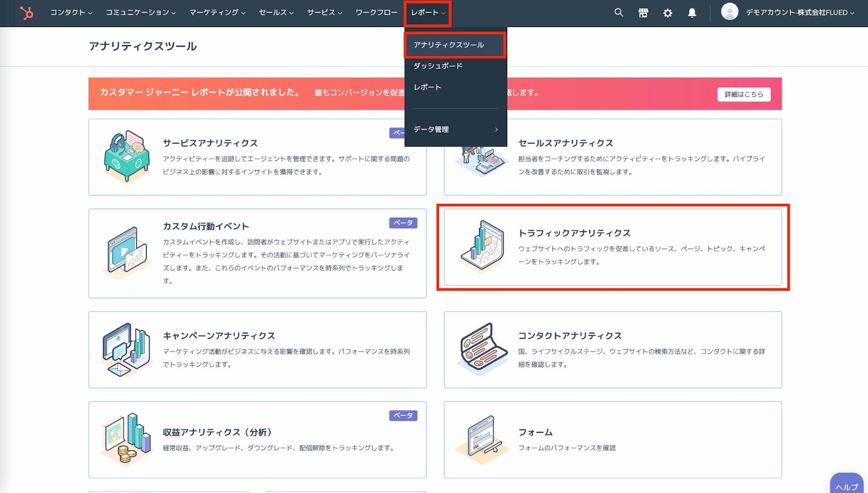Open ワークフロー in the nav bar
The image size is (868, 493).
376,12
